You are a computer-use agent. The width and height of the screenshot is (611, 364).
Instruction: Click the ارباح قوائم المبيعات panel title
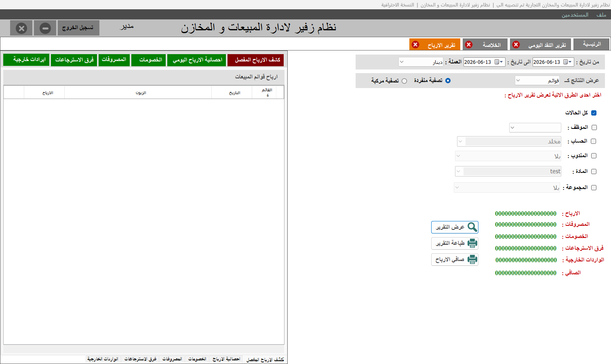click(256, 77)
